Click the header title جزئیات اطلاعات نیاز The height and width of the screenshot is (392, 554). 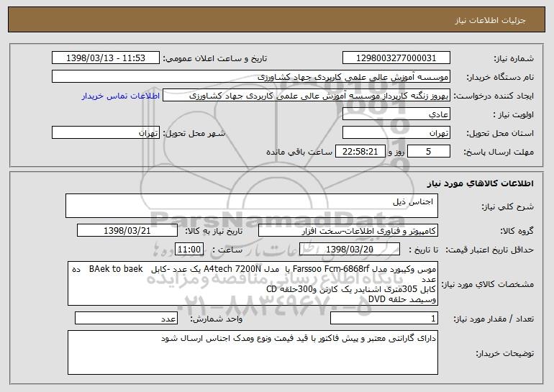click(x=490, y=20)
